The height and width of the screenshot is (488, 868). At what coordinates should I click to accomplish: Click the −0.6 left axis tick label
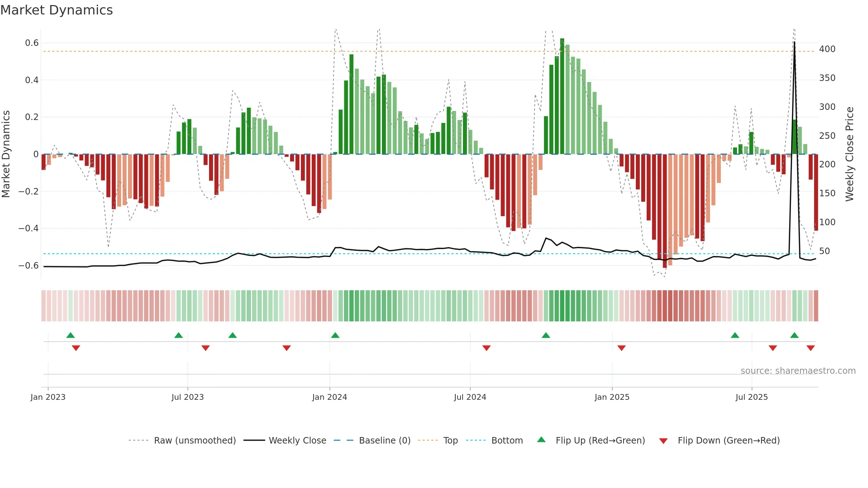coord(29,266)
